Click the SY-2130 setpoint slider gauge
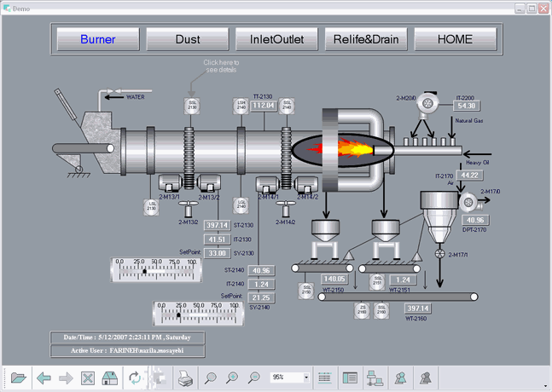 coord(156,269)
